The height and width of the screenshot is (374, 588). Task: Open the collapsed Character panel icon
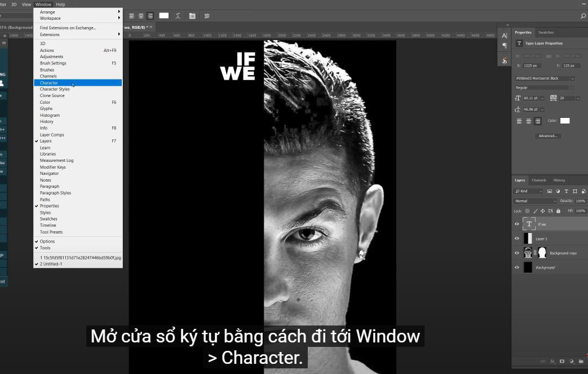pos(505,36)
